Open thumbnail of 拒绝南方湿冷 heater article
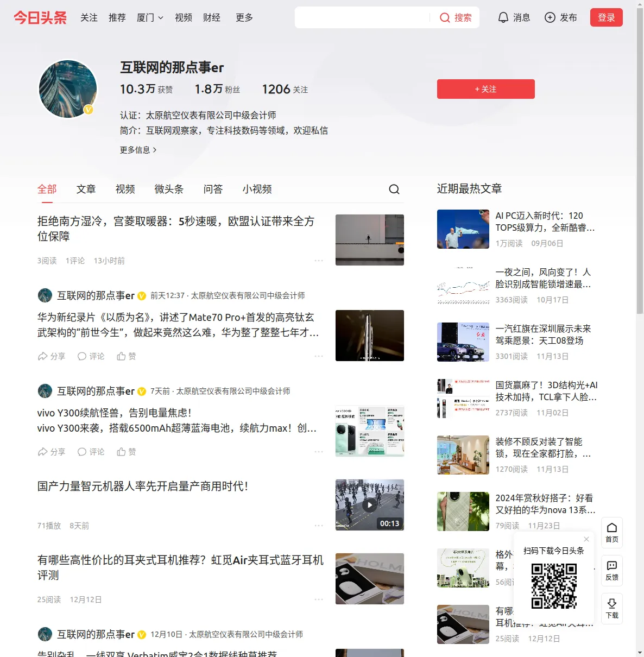Screen dimensions: 644x657 (x=370, y=240)
